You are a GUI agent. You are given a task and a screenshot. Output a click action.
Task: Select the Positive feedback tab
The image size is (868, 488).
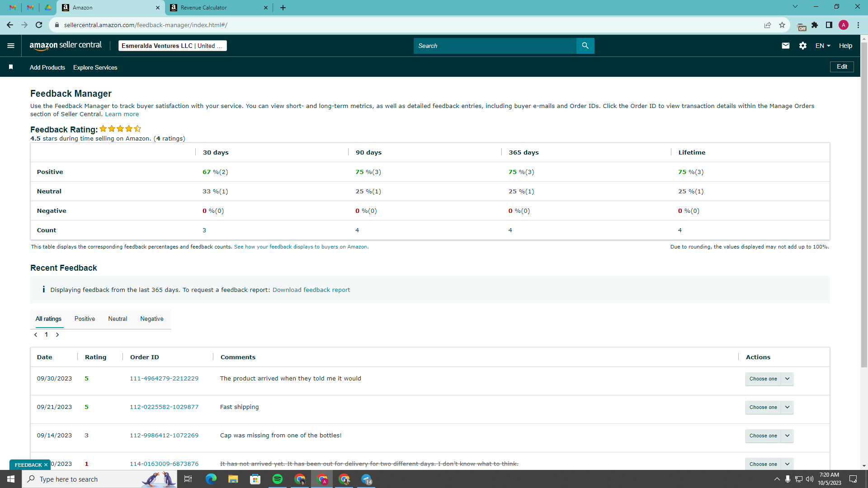click(85, 319)
